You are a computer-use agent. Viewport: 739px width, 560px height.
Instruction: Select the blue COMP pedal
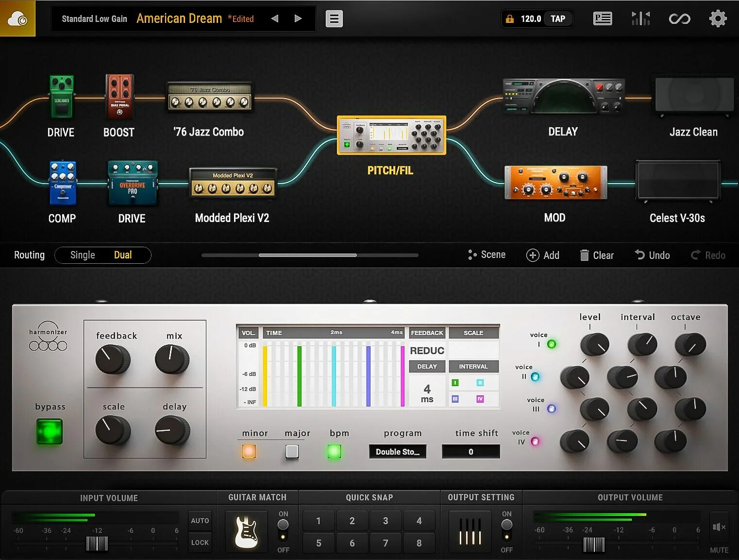click(x=63, y=183)
